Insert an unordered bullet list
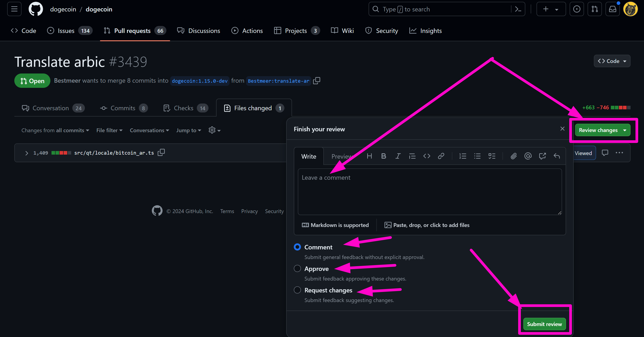644x337 pixels. [477, 156]
